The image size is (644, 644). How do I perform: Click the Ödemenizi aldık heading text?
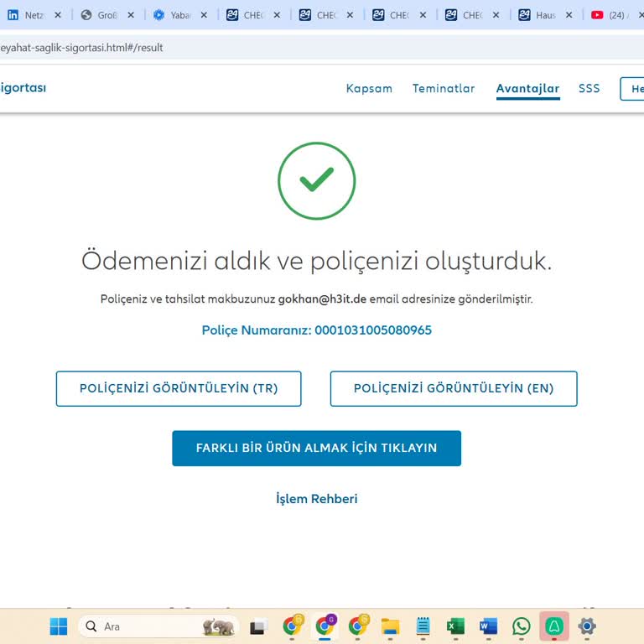coord(317,261)
